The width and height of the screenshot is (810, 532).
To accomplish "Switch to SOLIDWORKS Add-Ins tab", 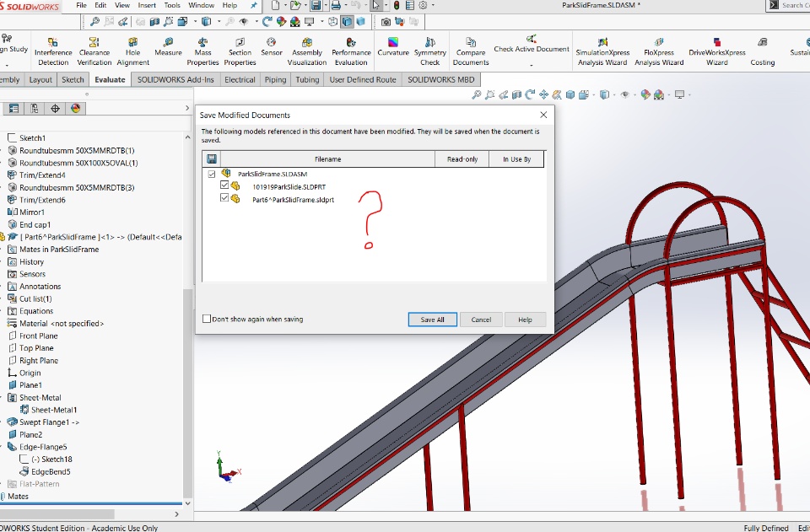I will click(x=175, y=79).
